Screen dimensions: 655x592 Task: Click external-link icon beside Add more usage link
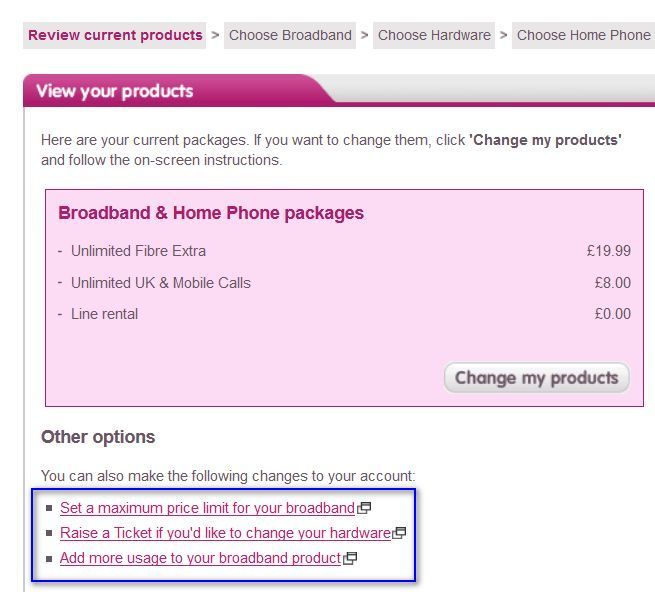coord(350,559)
